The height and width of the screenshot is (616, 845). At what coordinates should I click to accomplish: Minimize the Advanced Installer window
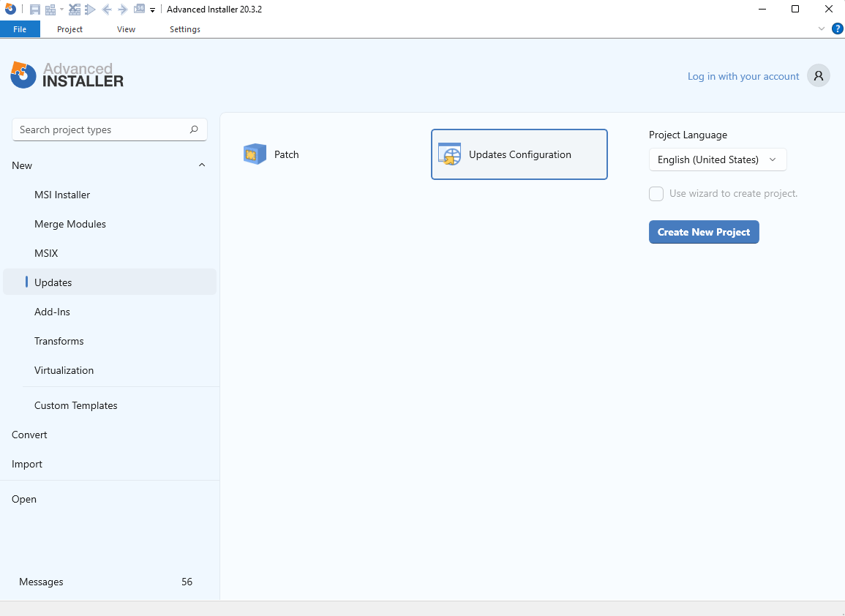coord(762,10)
